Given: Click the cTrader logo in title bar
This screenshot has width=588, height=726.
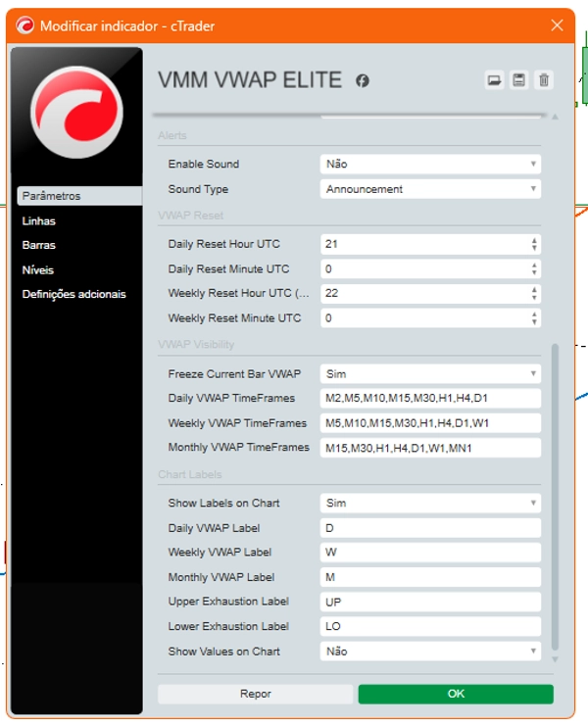Looking at the screenshot, I should 25,25.
